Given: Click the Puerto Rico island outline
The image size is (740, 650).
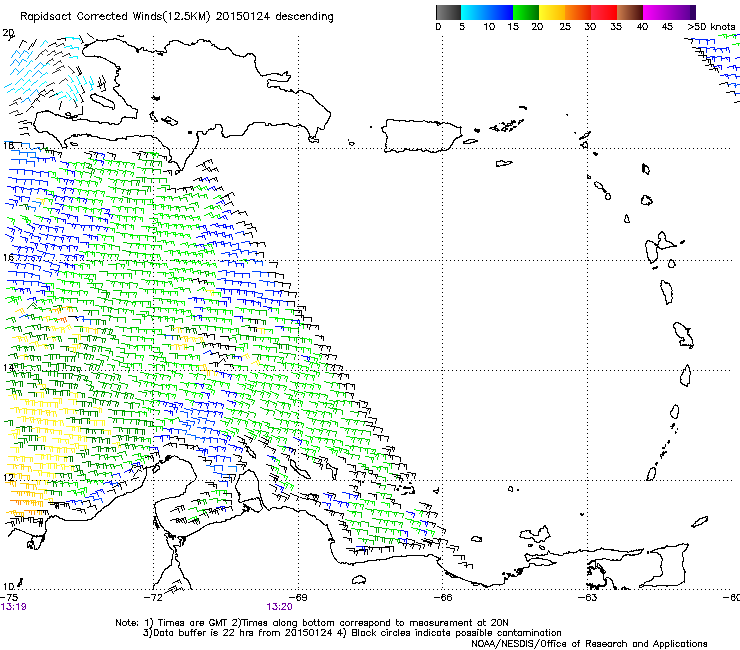Looking at the screenshot, I should [x=421, y=136].
